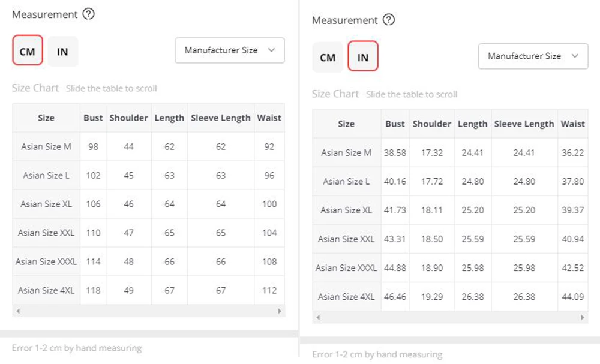The height and width of the screenshot is (364, 600).
Task: Click the Waist header in the inch table
Action: tap(572, 124)
